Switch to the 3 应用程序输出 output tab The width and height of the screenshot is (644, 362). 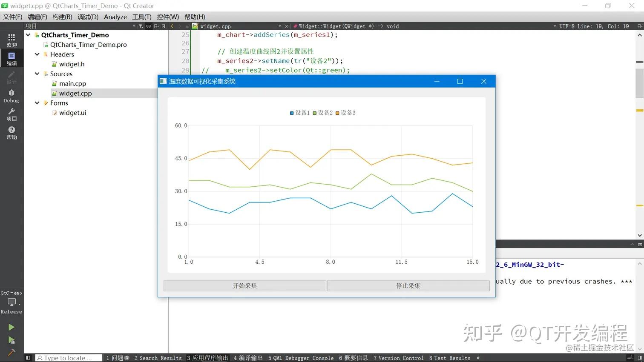click(x=207, y=358)
